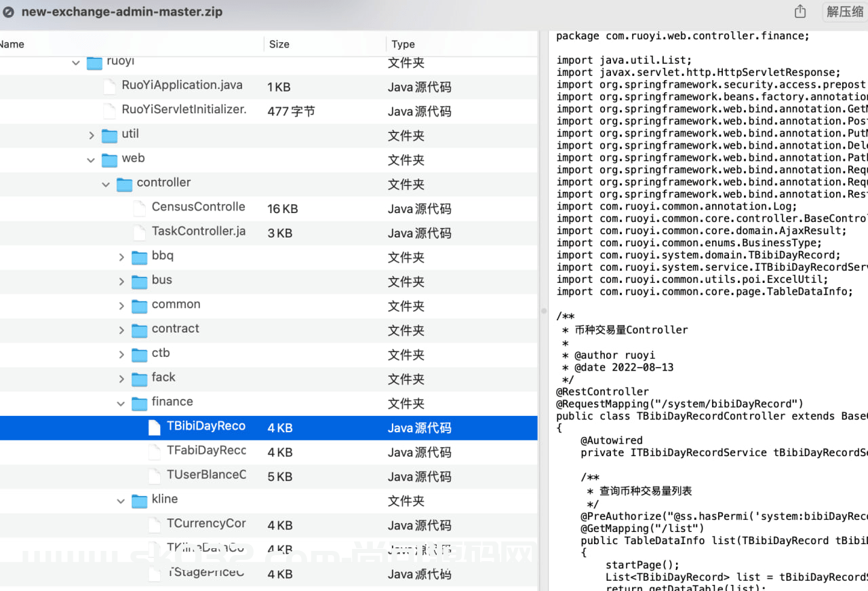Collapse the kline folder

(121, 501)
